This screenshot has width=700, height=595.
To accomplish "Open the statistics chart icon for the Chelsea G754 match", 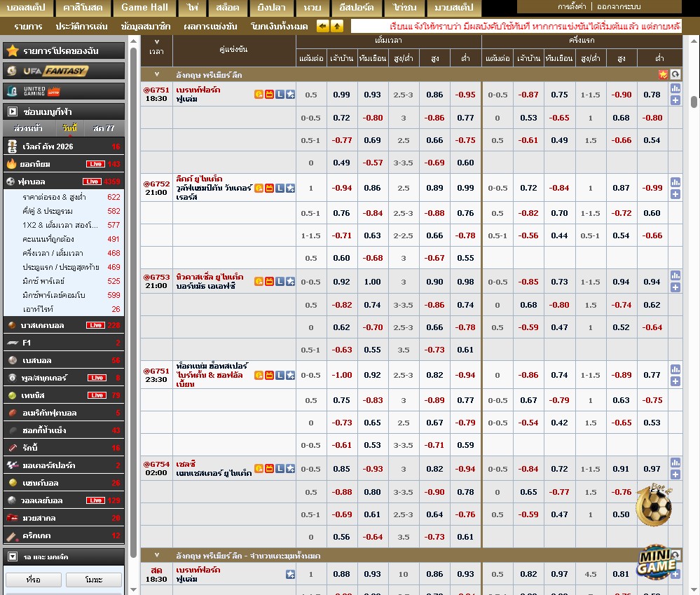I will (x=675, y=463).
